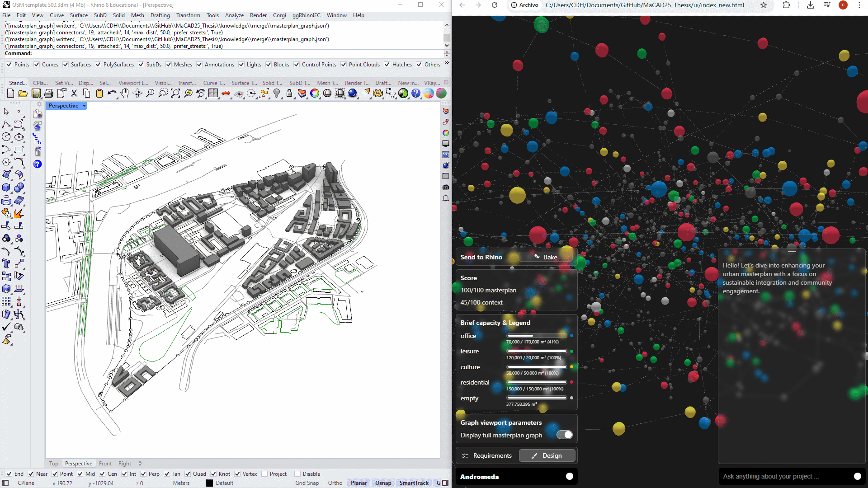Uncheck the Meshes filter checkbox
Image resolution: width=868 pixels, height=488 pixels.
169,65
